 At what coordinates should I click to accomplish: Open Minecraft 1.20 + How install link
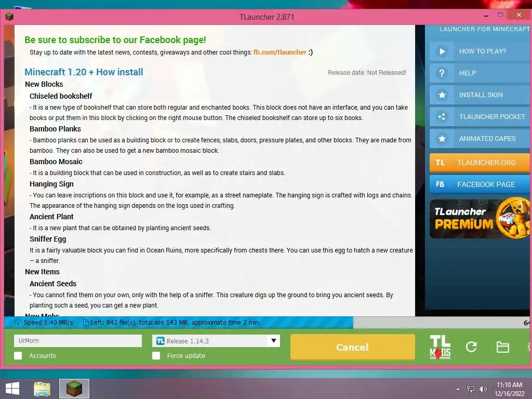[x=84, y=72]
